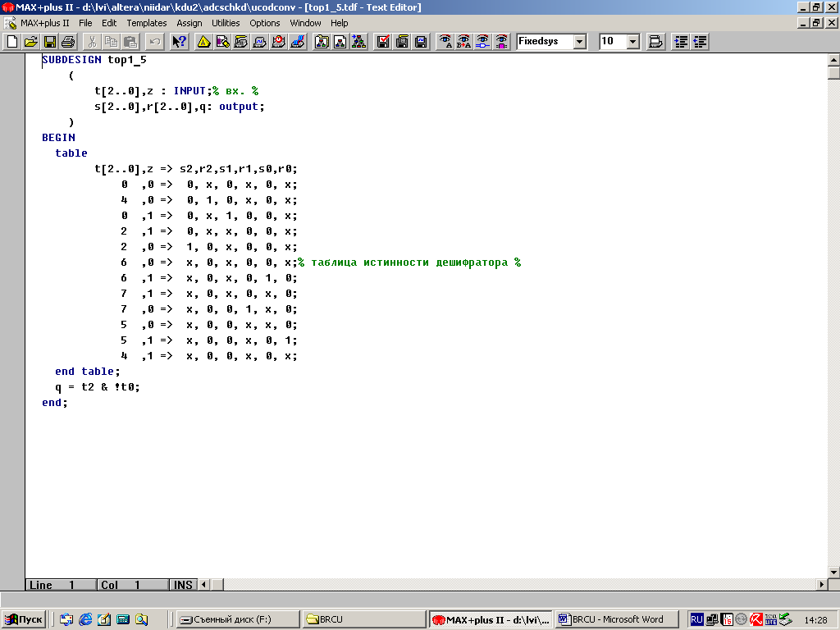Click the vertical scrollbar down arrow
Image resolution: width=840 pixels, height=630 pixels.
[x=833, y=572]
